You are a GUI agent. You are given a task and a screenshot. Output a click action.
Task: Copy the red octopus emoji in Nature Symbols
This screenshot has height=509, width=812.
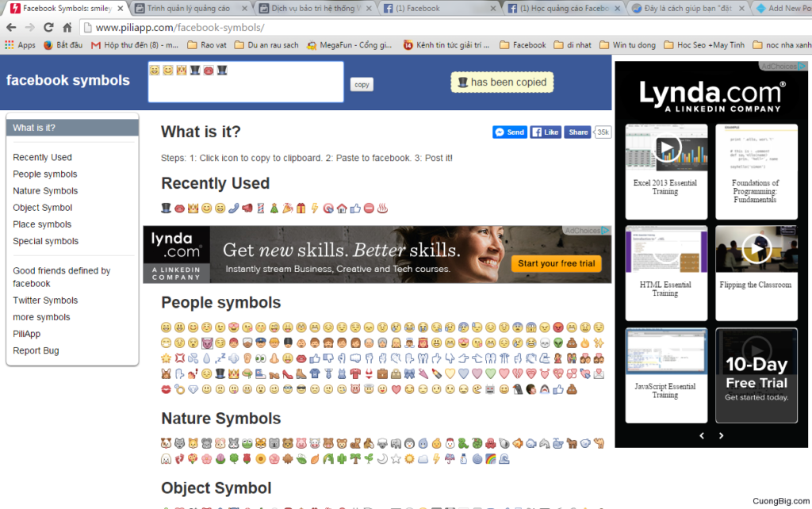(x=490, y=443)
